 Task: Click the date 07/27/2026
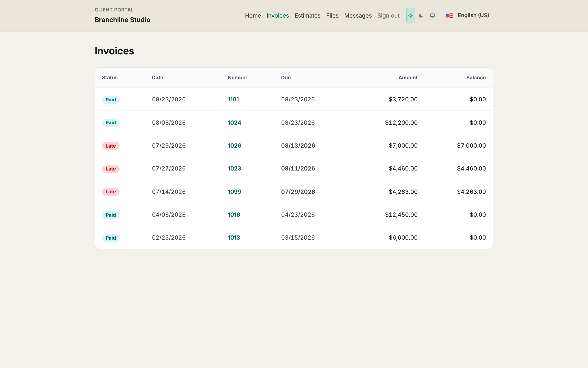(x=169, y=168)
